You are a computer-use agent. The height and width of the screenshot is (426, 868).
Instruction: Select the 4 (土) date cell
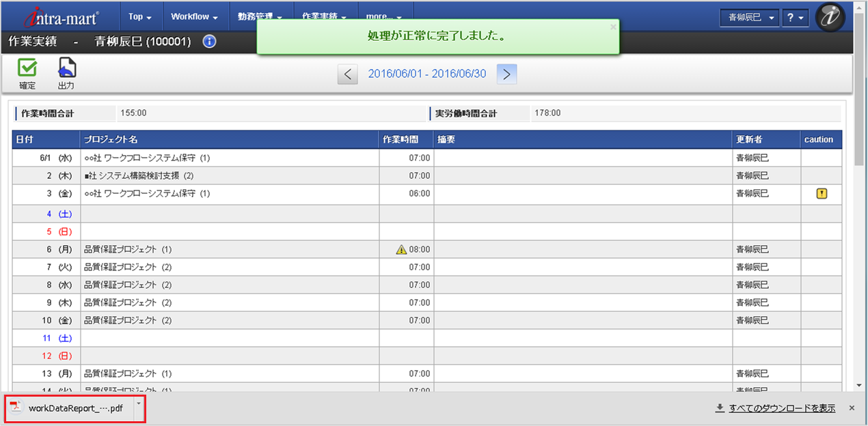coord(46,214)
